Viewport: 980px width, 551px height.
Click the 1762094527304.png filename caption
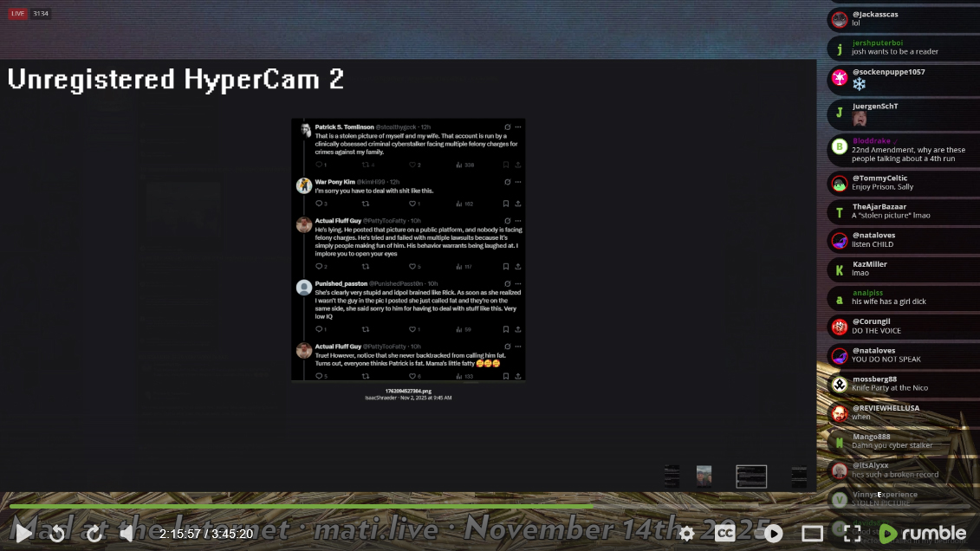[x=408, y=391]
